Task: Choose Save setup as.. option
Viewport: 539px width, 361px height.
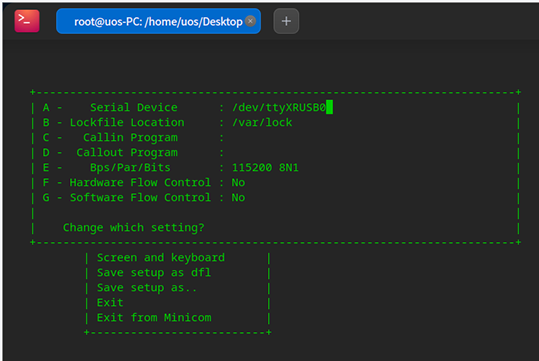Action: pos(147,288)
